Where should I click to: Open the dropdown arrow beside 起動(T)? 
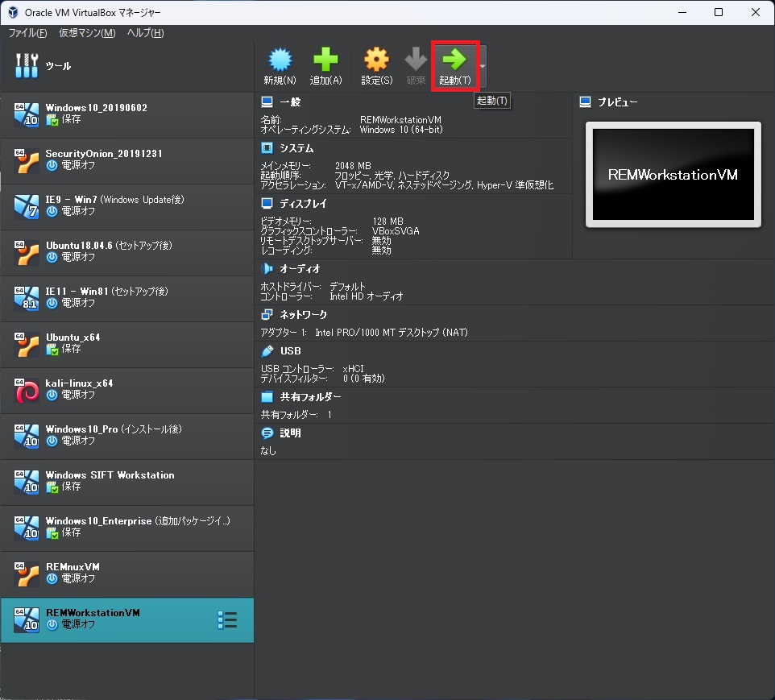[x=483, y=66]
